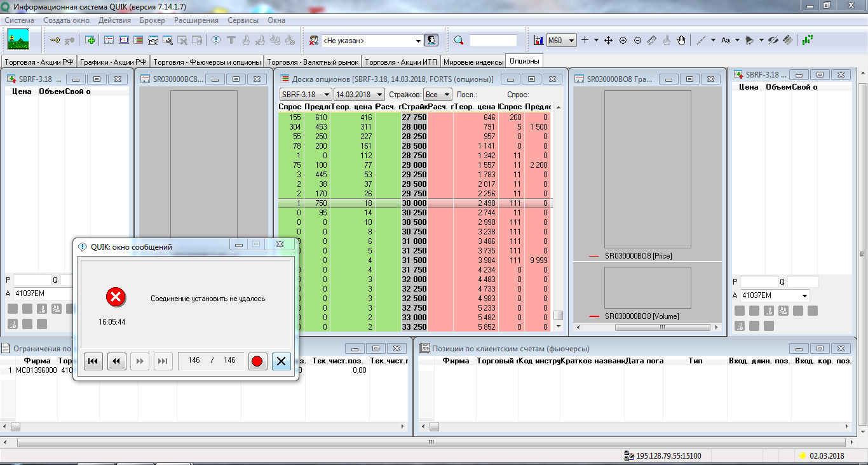868x465 pixels.
Task: Open the 41037EM account dropdown on right panel
Action: pyautogui.click(x=805, y=295)
